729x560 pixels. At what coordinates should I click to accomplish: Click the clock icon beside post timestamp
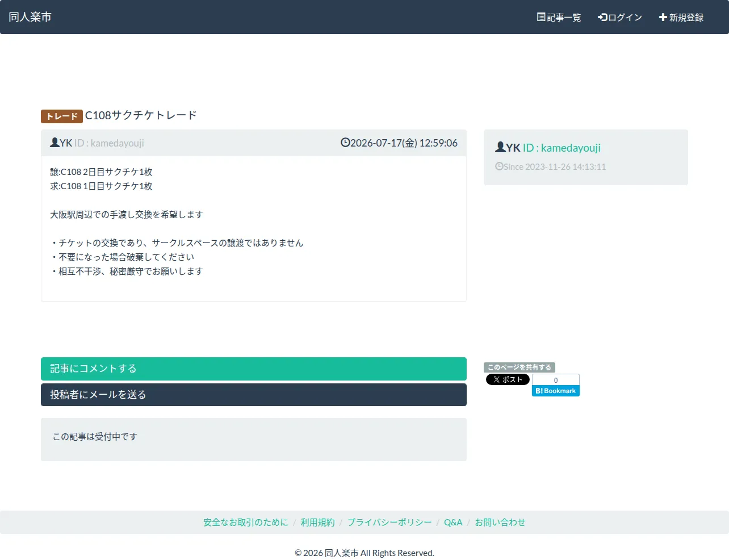click(x=345, y=143)
